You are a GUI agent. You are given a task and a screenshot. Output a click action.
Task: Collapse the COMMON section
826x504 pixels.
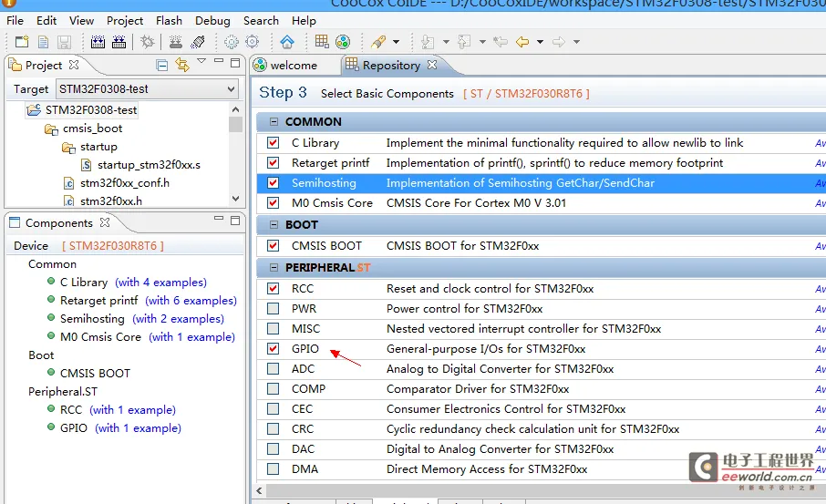[274, 121]
